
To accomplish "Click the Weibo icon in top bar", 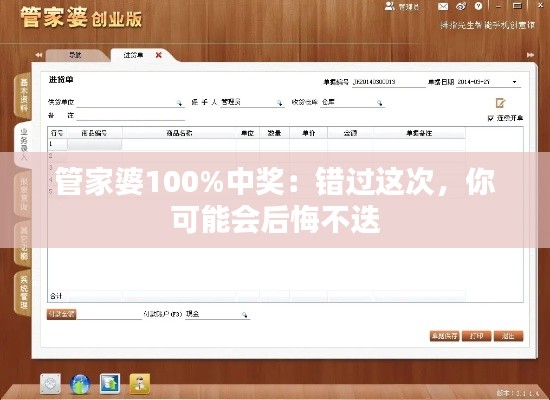I will pos(461,6).
